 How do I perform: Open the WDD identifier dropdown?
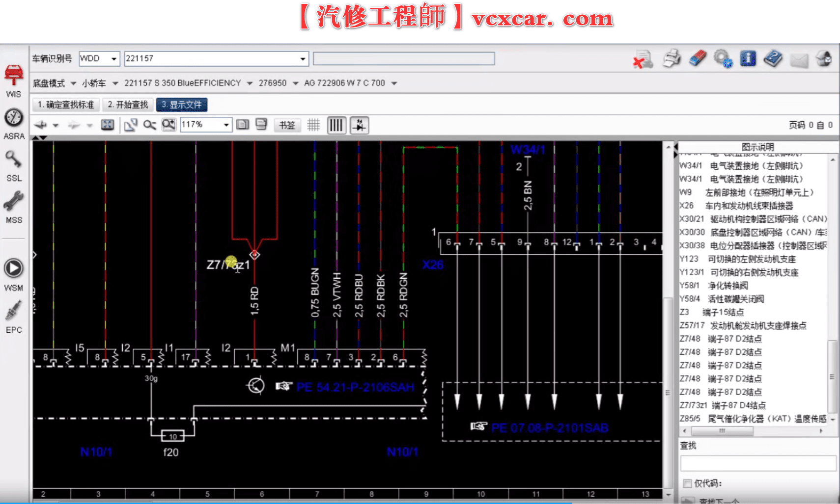114,58
